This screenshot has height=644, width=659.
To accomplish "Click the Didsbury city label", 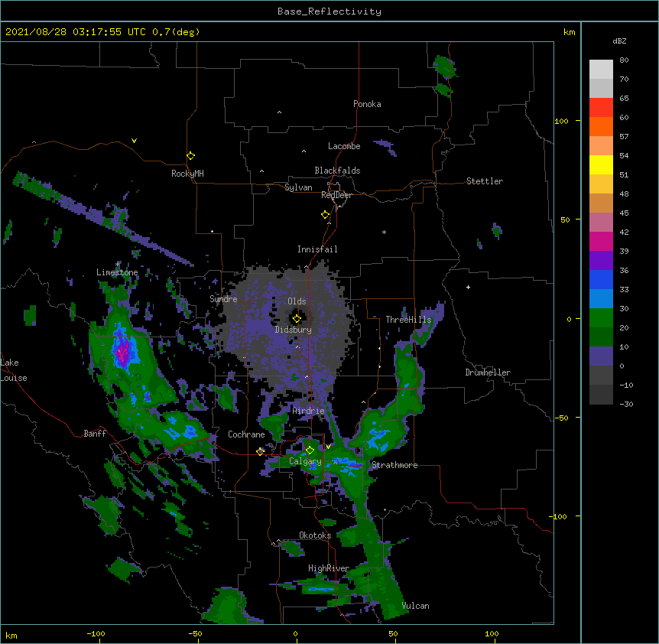I will click(294, 330).
